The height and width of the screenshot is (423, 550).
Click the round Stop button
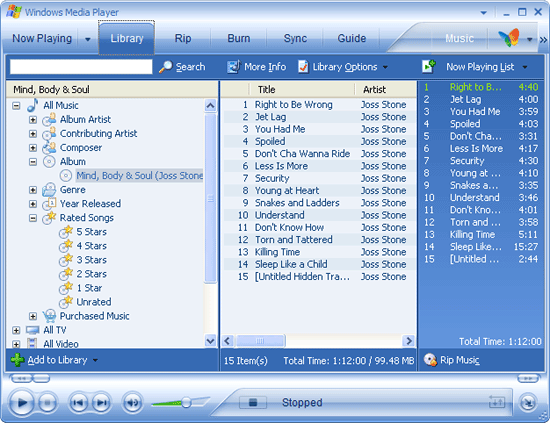(x=47, y=403)
